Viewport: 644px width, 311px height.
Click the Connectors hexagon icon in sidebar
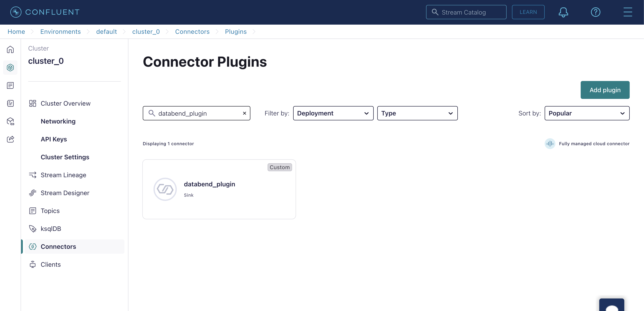click(33, 247)
